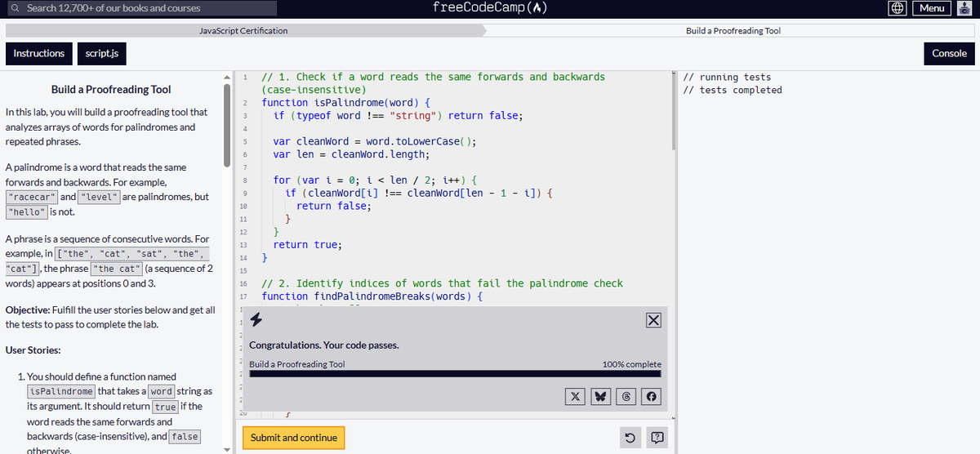Open the help chat icon

coord(657,438)
